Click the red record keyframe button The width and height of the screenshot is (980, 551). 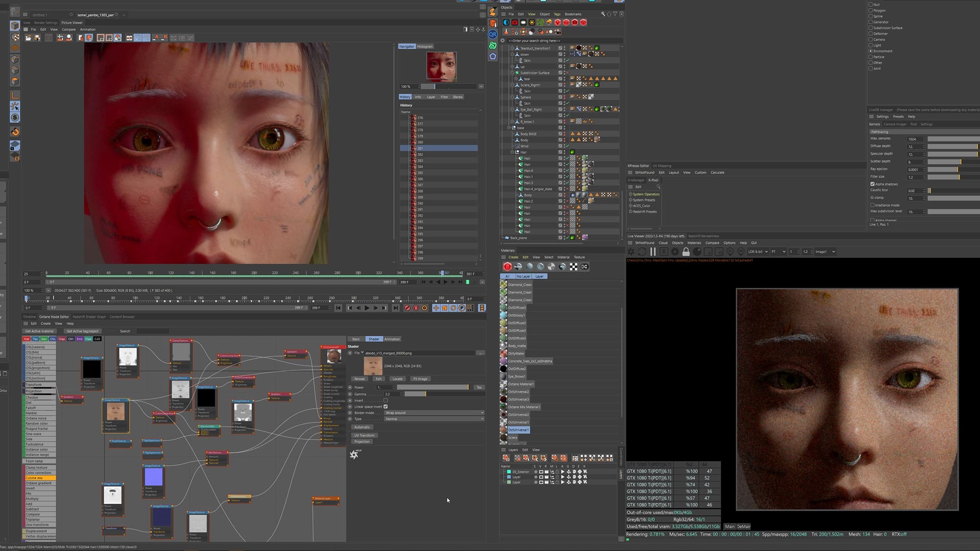coord(407,308)
